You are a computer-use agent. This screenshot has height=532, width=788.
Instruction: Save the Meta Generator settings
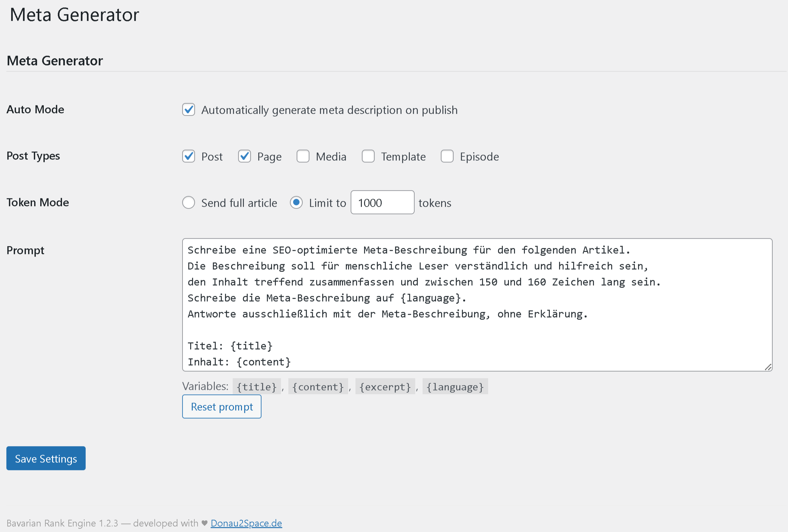[x=45, y=459]
